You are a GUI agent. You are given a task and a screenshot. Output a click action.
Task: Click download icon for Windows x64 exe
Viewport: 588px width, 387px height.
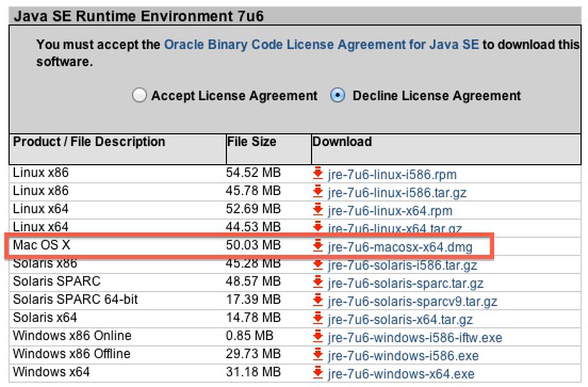pos(318,373)
